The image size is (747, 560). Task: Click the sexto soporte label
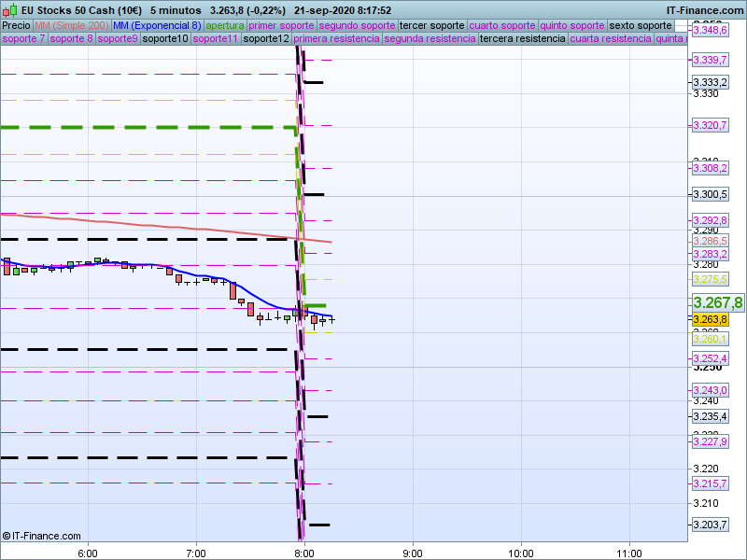[x=640, y=25]
